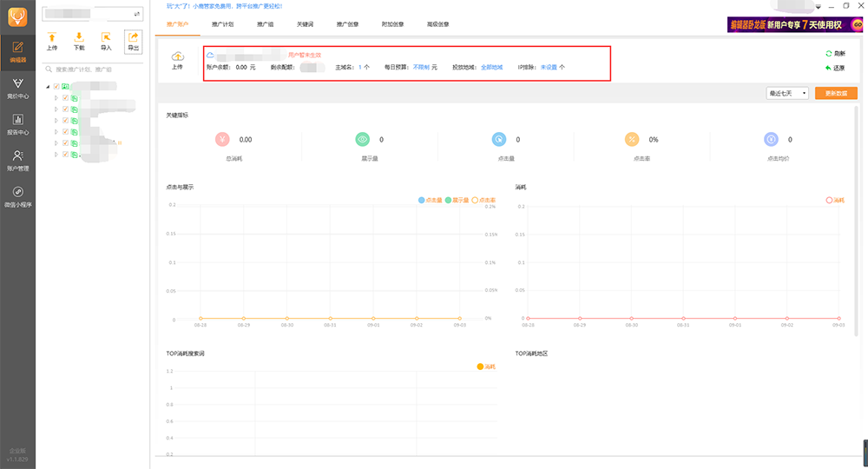The image size is (868, 469).
Task: Switch to the 附加创意 tab
Action: pyautogui.click(x=392, y=24)
